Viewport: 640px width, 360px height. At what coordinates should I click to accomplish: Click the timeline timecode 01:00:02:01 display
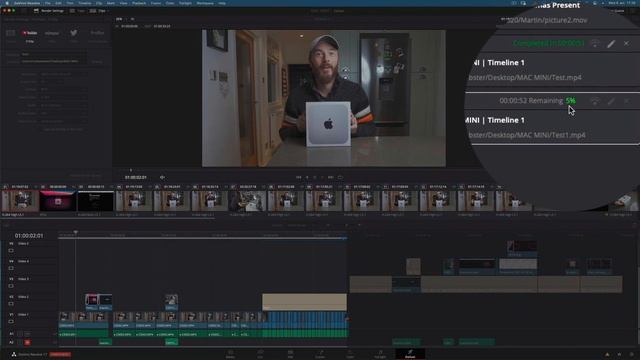(29, 236)
